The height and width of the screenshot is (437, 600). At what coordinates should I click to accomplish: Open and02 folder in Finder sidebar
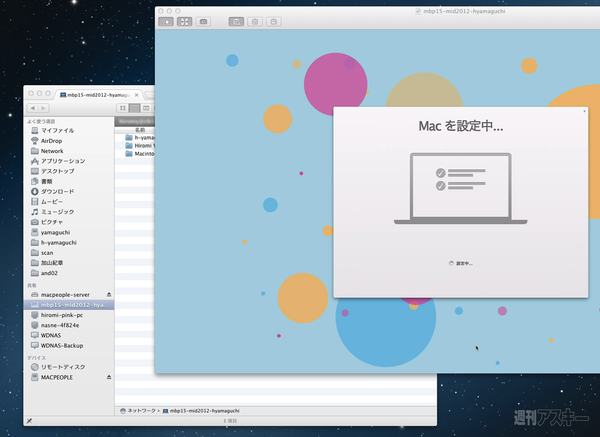click(x=49, y=273)
